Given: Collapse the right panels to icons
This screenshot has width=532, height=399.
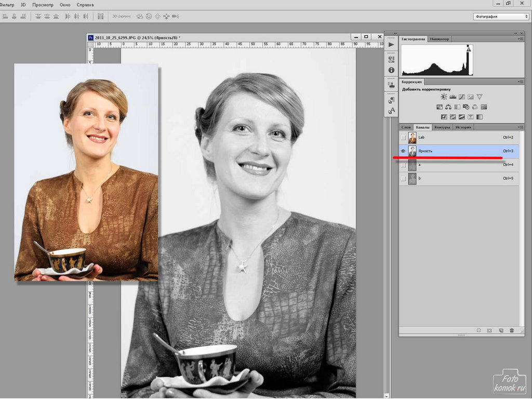Looking at the screenshot, I should [x=516, y=33].
